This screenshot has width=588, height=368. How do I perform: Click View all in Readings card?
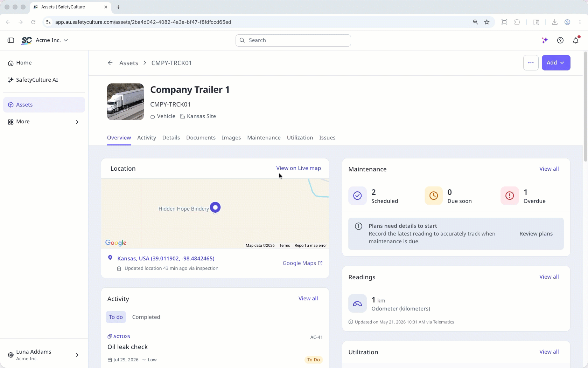coord(549,277)
